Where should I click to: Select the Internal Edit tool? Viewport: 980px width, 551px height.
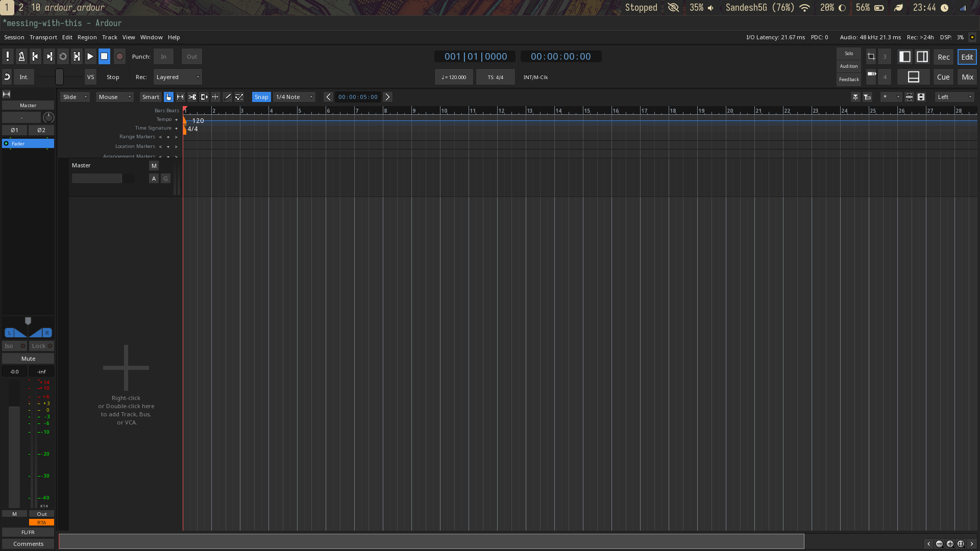pyautogui.click(x=239, y=97)
